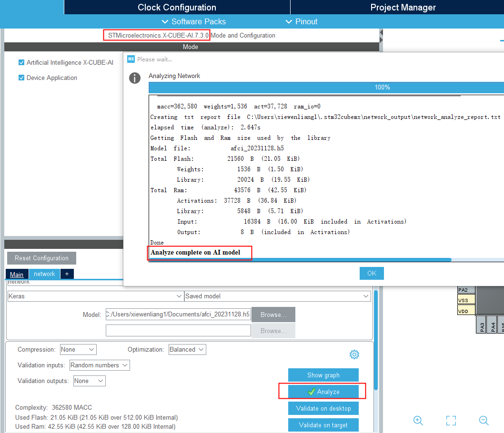Click OK in the Analyzing Network dialog

coord(372,273)
